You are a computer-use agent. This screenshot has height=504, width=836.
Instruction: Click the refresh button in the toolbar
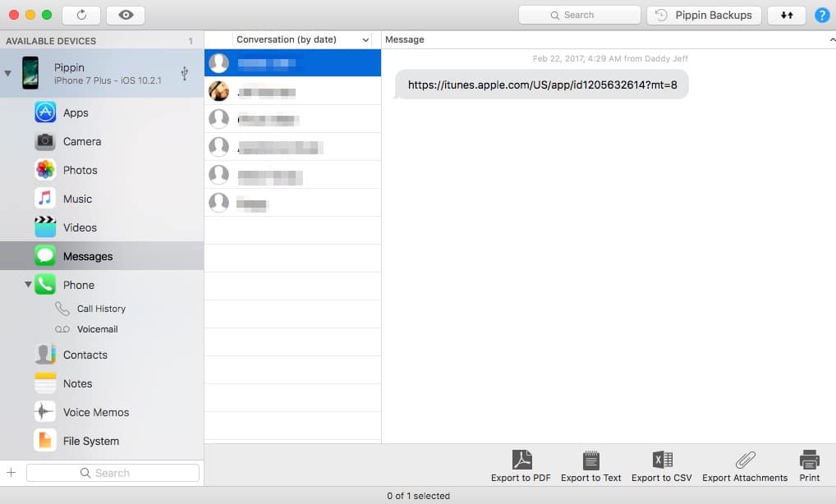coord(81,15)
